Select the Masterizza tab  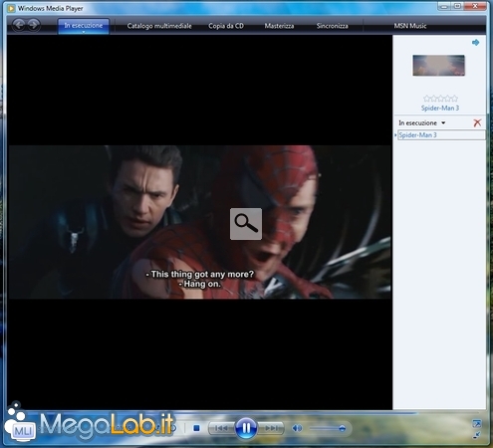[x=279, y=26]
